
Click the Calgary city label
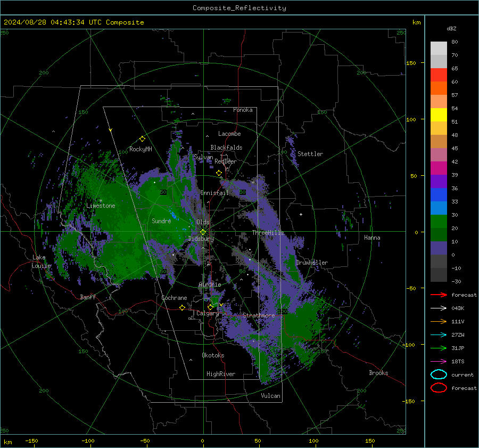click(x=208, y=313)
